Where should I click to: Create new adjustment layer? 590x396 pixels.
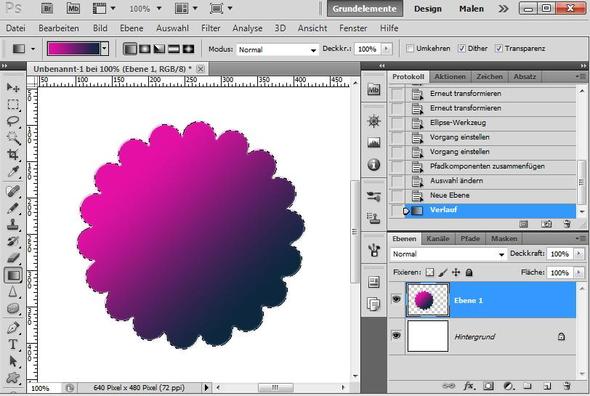508,386
